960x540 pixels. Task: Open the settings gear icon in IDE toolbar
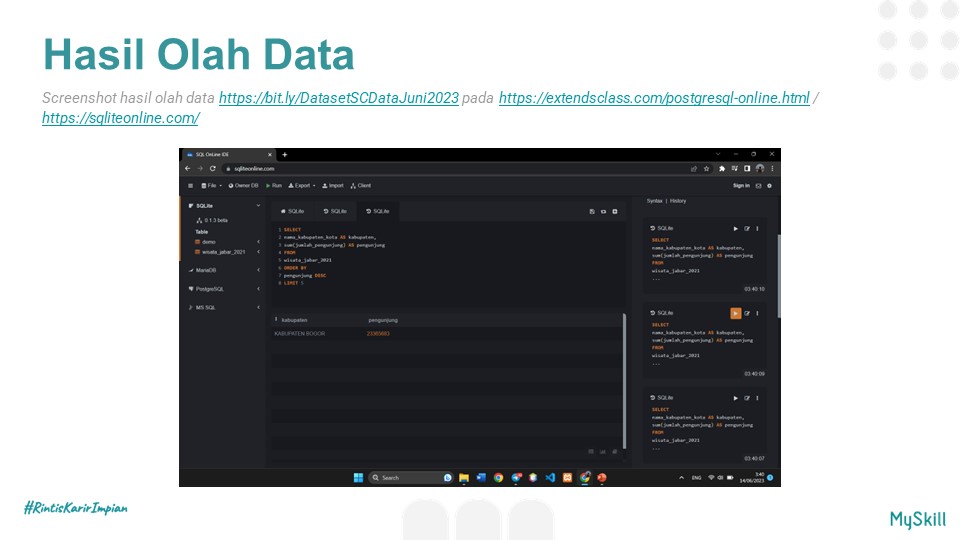click(x=770, y=186)
